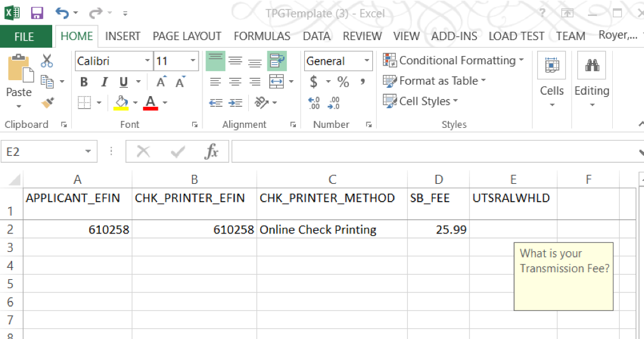This screenshot has width=644, height=339.
Task: Click the Format as Table button
Action: tap(435, 81)
